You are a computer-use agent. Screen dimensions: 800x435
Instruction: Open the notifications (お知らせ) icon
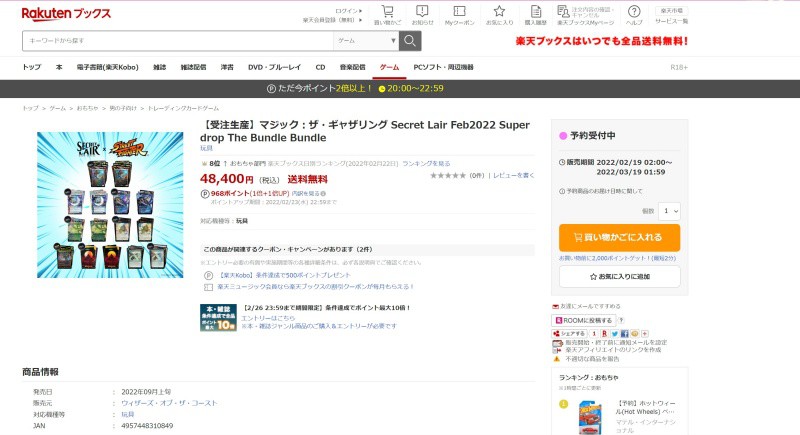coord(422,11)
